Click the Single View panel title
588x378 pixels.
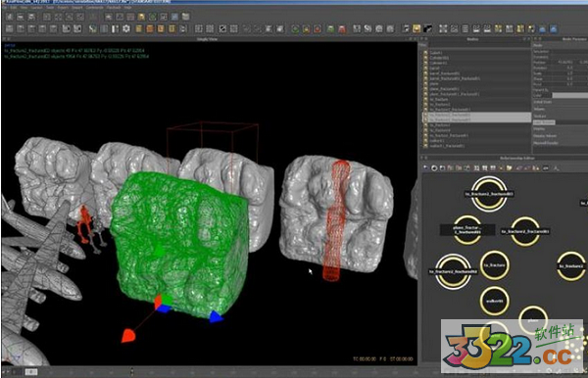(x=207, y=39)
